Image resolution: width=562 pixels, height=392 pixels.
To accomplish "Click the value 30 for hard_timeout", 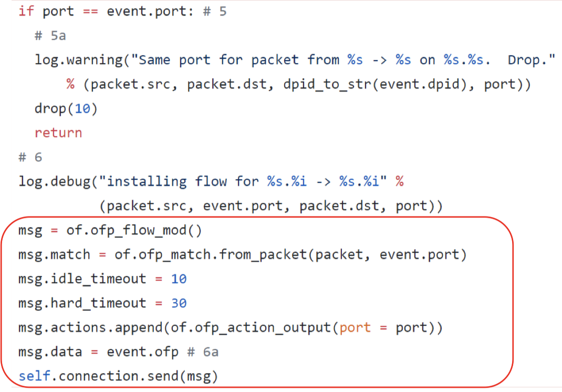I will [x=179, y=303].
